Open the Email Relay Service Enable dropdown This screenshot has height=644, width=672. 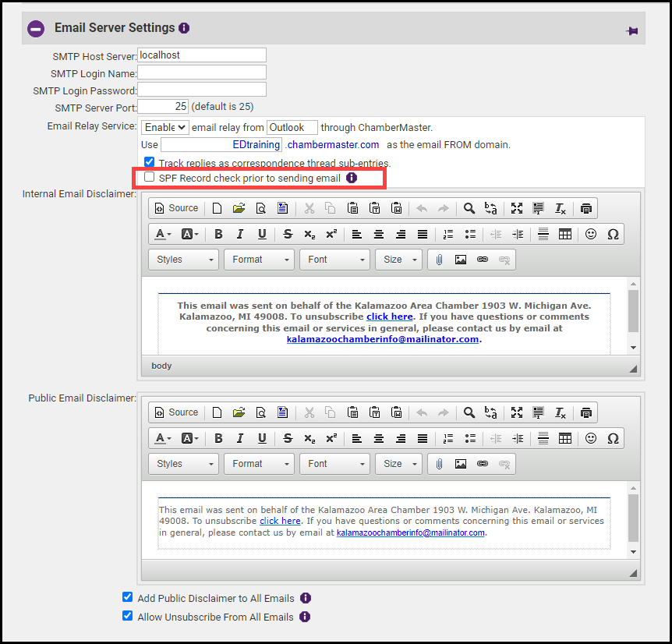(x=165, y=127)
